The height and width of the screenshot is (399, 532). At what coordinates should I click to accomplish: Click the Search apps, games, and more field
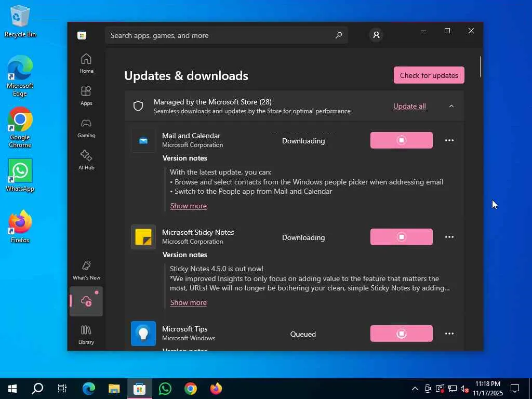pos(227,35)
